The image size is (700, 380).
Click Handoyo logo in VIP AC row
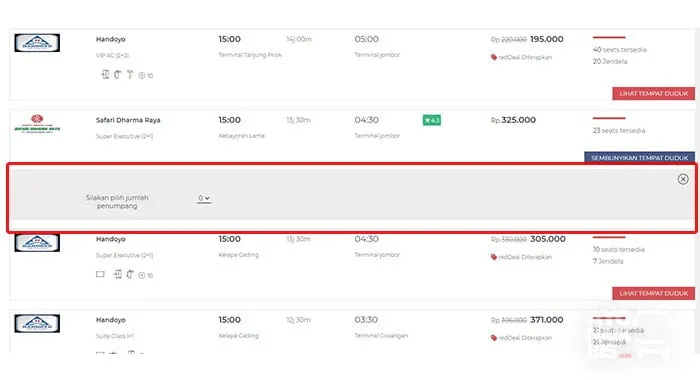(x=37, y=43)
